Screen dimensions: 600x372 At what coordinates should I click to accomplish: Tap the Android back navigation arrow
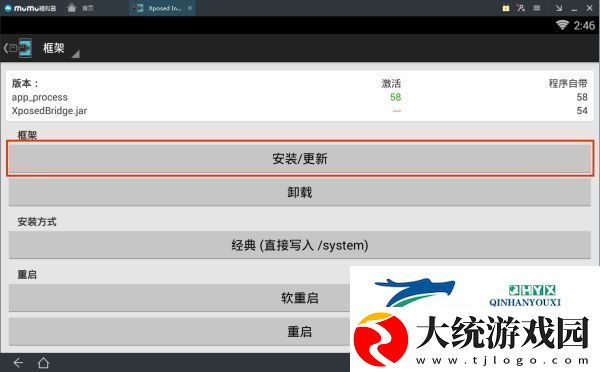point(18,362)
